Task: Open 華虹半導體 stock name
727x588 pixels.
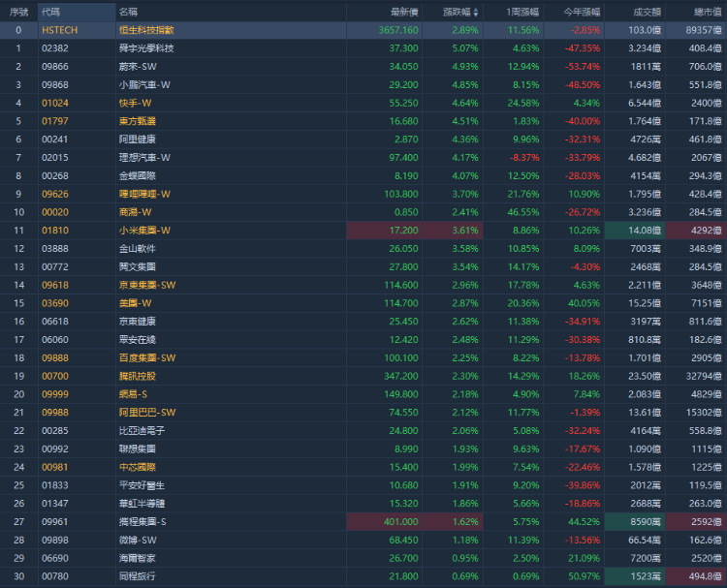Action: [142, 503]
